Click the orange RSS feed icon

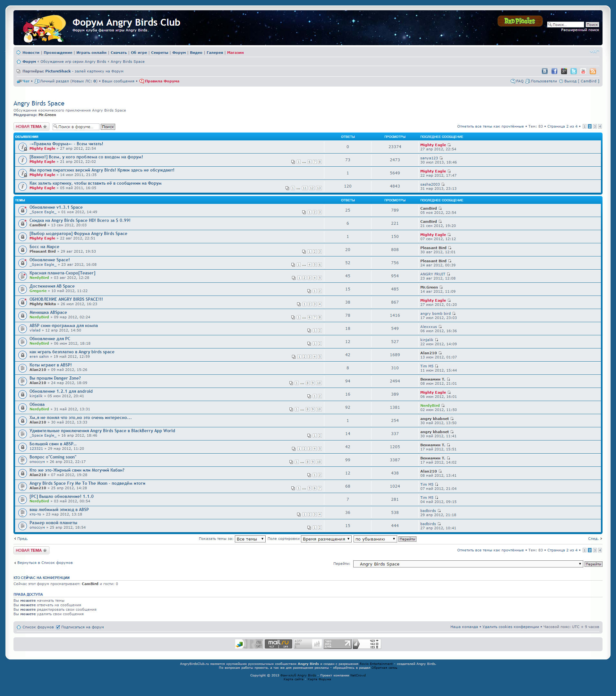coord(593,71)
